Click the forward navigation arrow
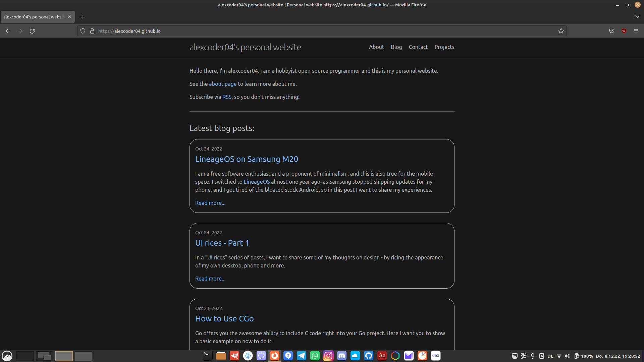 (x=20, y=31)
